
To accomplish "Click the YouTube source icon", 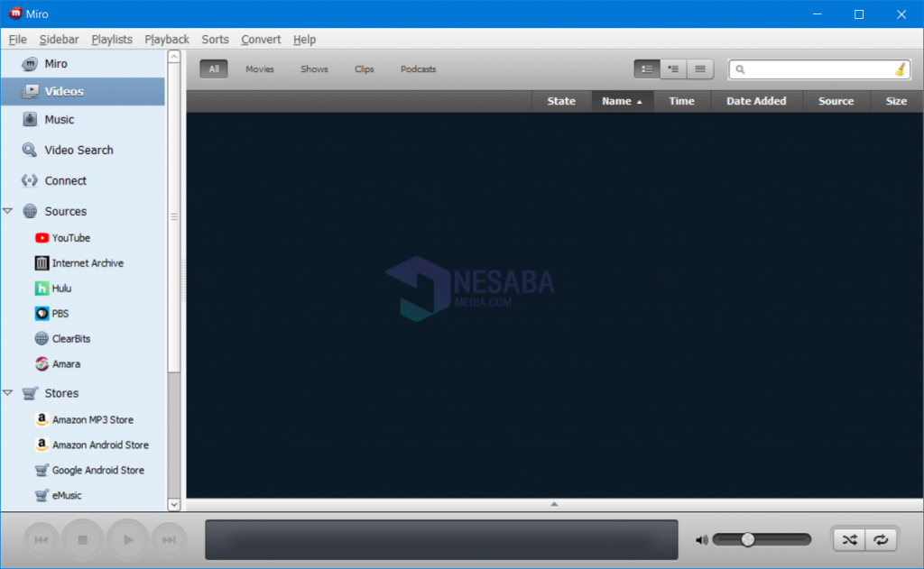I will coord(42,238).
